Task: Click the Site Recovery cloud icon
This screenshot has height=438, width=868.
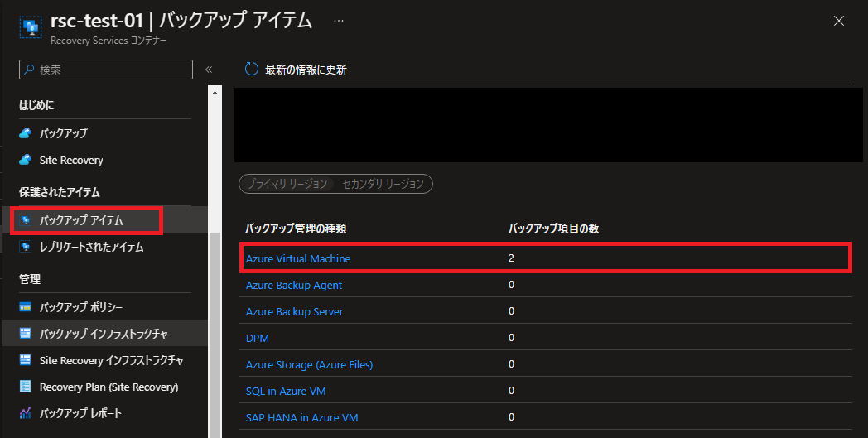Action: click(26, 160)
